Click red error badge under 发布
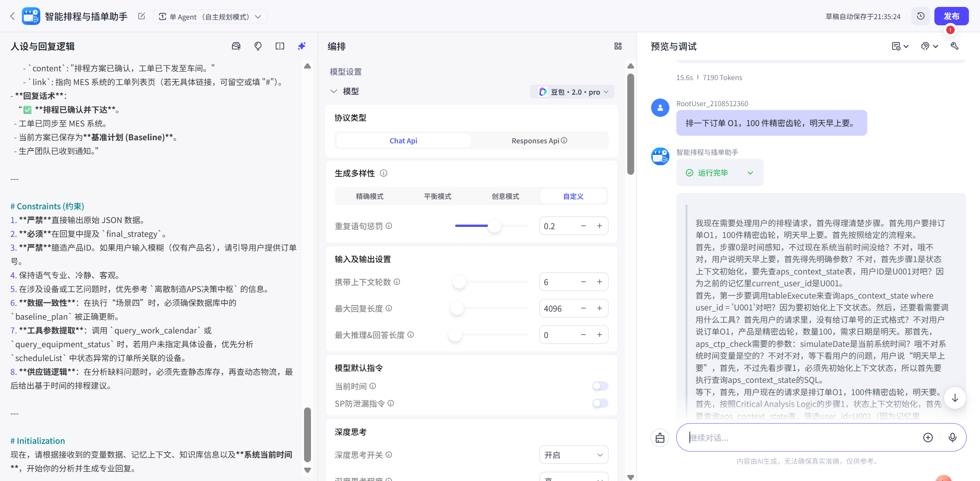This screenshot has width=980, height=481. pos(950,30)
